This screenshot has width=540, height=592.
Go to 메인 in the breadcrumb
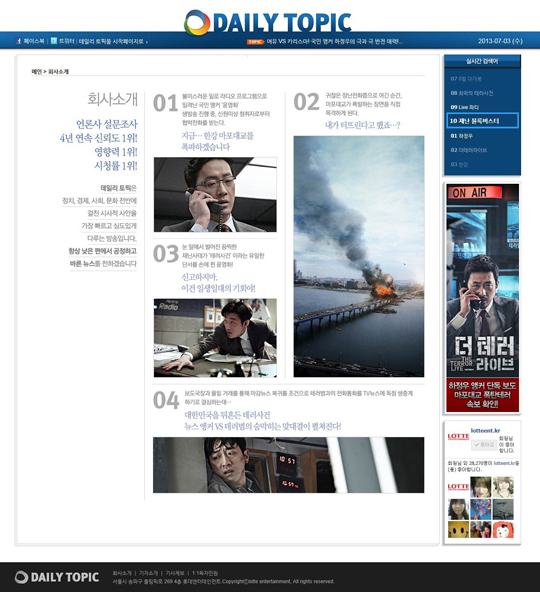[36, 71]
